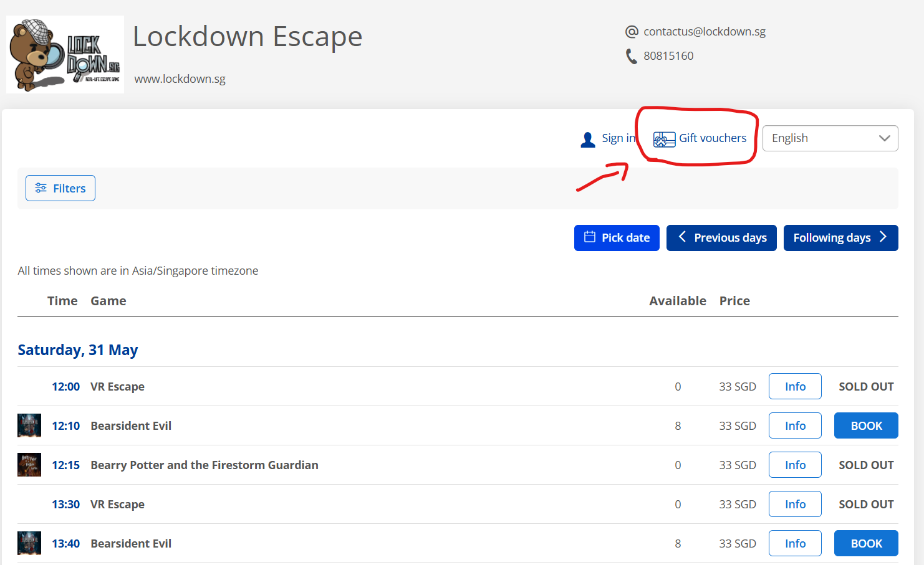This screenshot has height=565, width=924.
Task: Click the Sign in user icon
Action: (x=587, y=139)
